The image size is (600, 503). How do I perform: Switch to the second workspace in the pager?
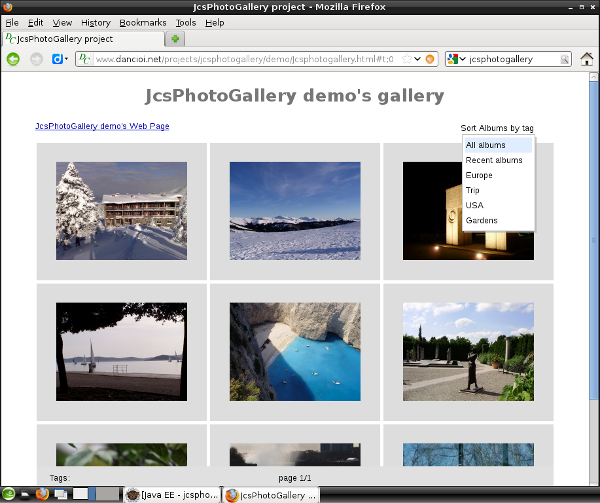[107, 494]
